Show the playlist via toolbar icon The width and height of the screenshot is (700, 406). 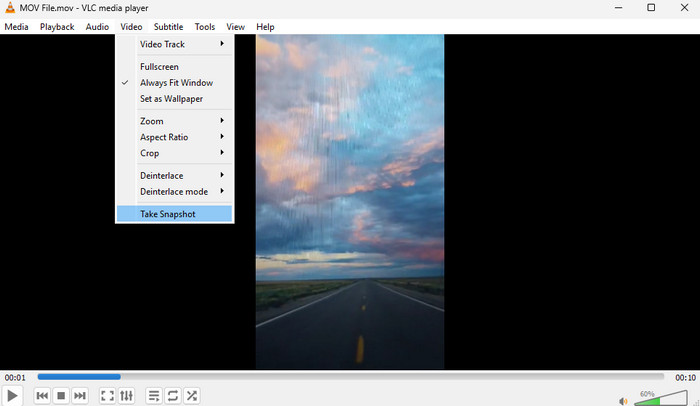point(154,396)
